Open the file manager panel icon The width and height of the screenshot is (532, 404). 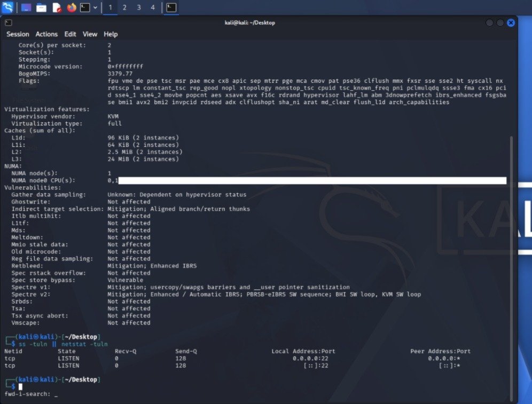[x=41, y=7]
